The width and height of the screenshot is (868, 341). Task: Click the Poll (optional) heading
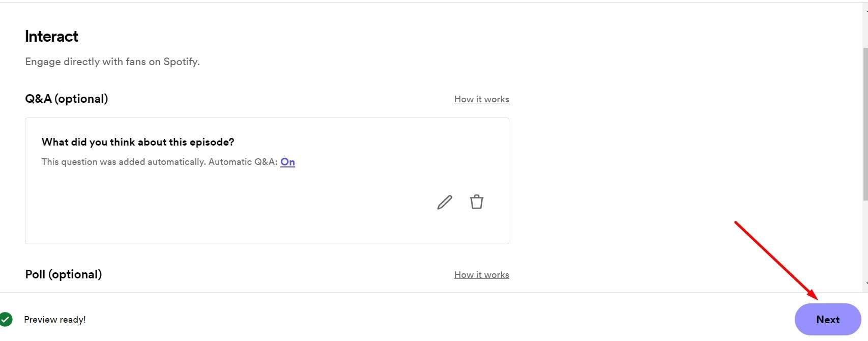[64, 274]
